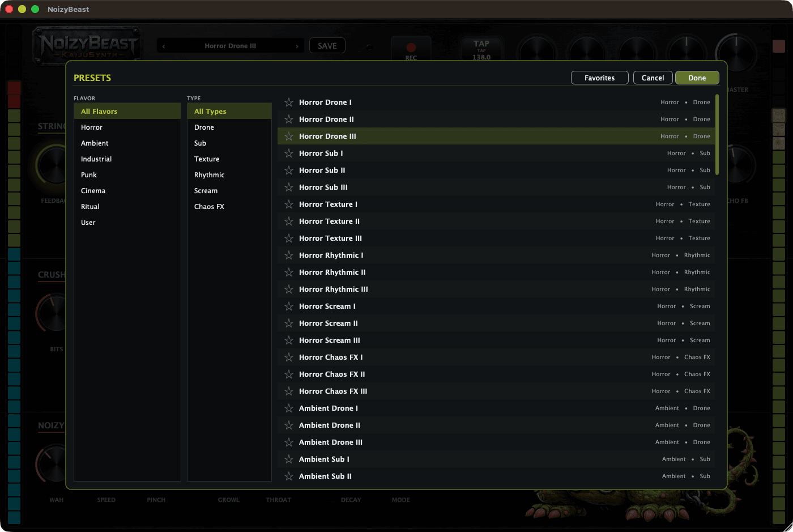The image size is (793, 532).
Task: Star the Horror Chaos FX I preset
Action: [x=289, y=357]
